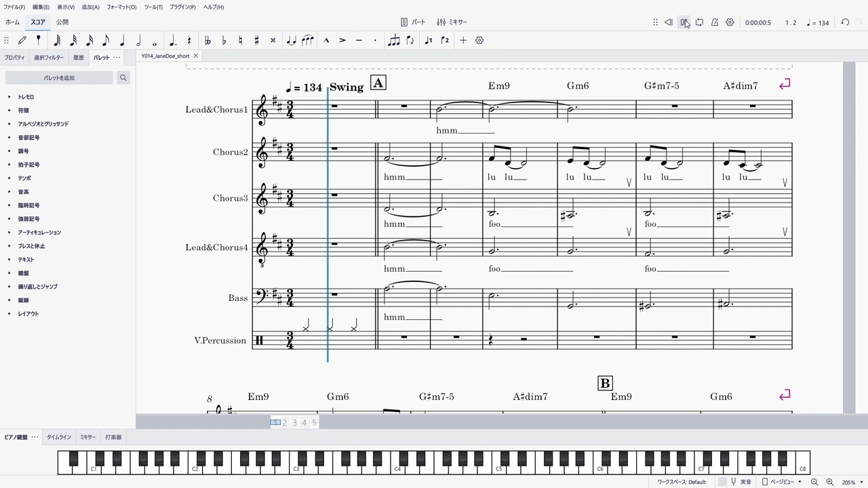Open playback settings gear icon

click(730, 22)
